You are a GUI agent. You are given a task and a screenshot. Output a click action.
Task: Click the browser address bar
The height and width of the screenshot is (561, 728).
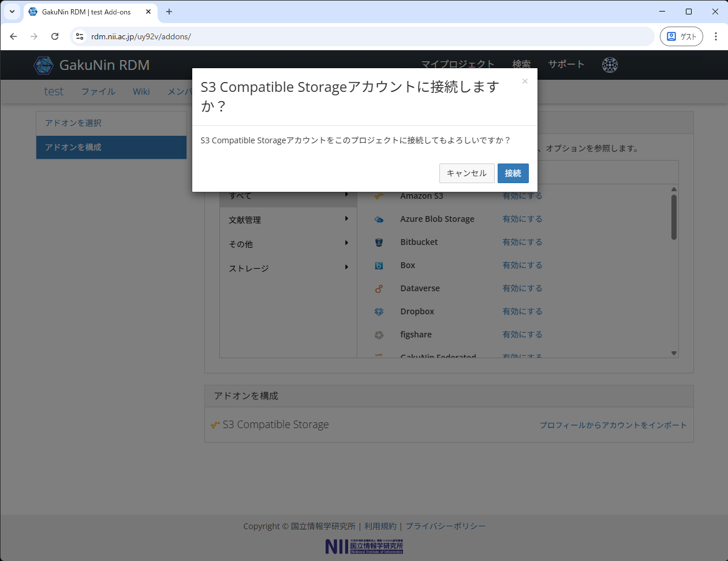tap(369, 36)
